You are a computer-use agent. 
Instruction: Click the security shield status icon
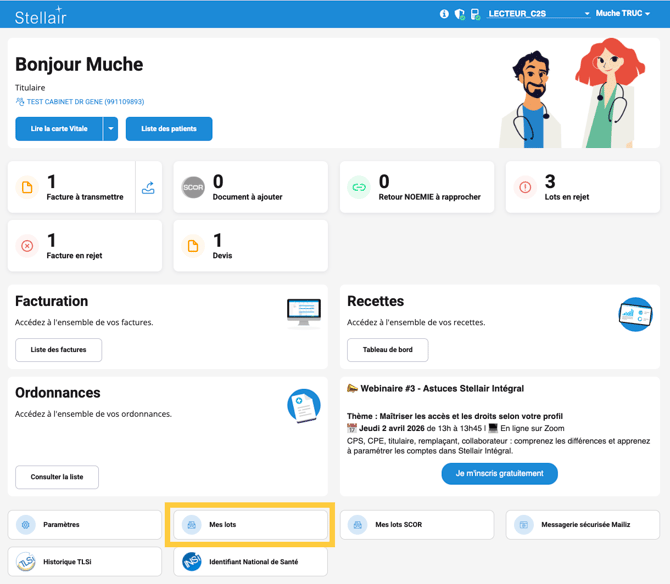[459, 14]
